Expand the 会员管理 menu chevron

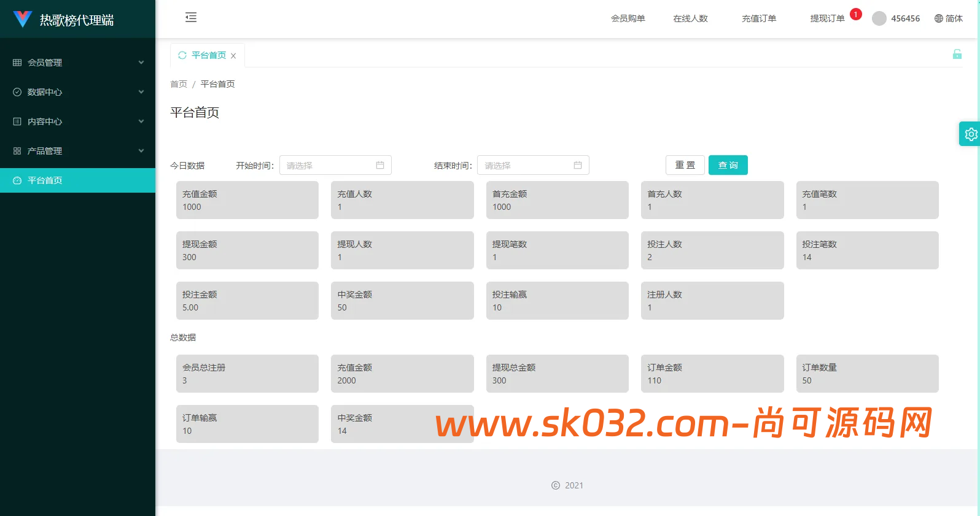coord(141,63)
